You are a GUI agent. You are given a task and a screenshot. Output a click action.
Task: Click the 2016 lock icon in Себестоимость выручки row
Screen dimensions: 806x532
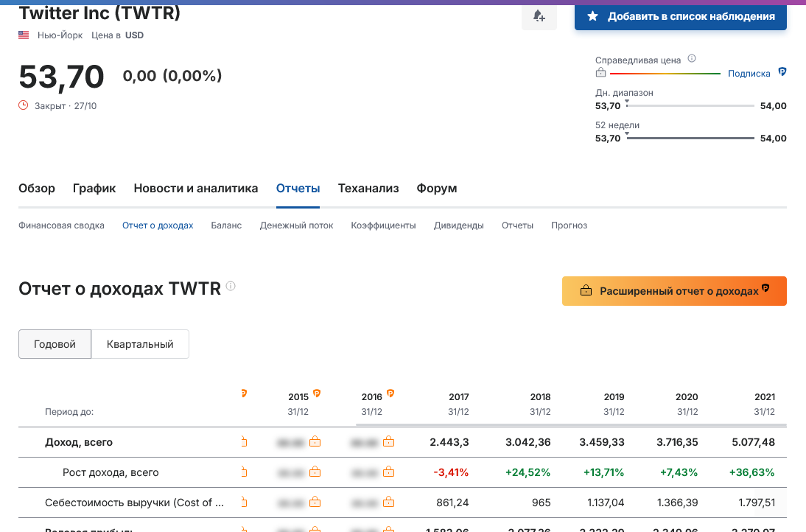coord(388,502)
